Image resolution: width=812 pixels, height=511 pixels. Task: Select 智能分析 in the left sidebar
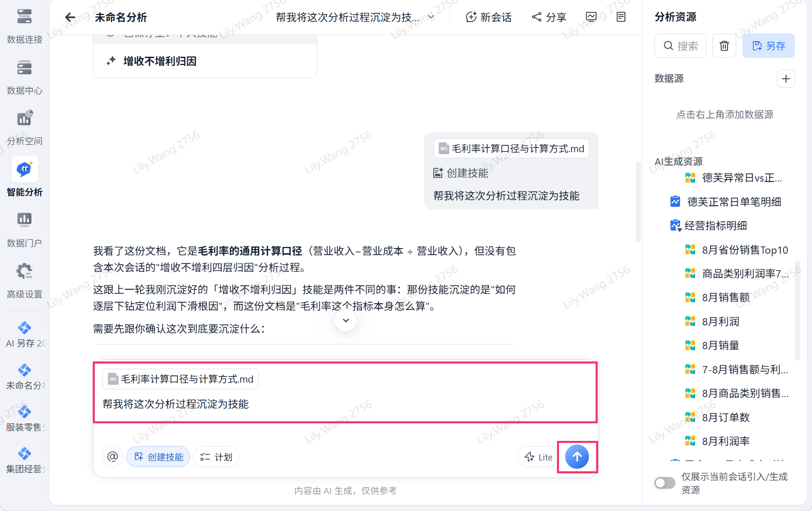tap(24, 178)
